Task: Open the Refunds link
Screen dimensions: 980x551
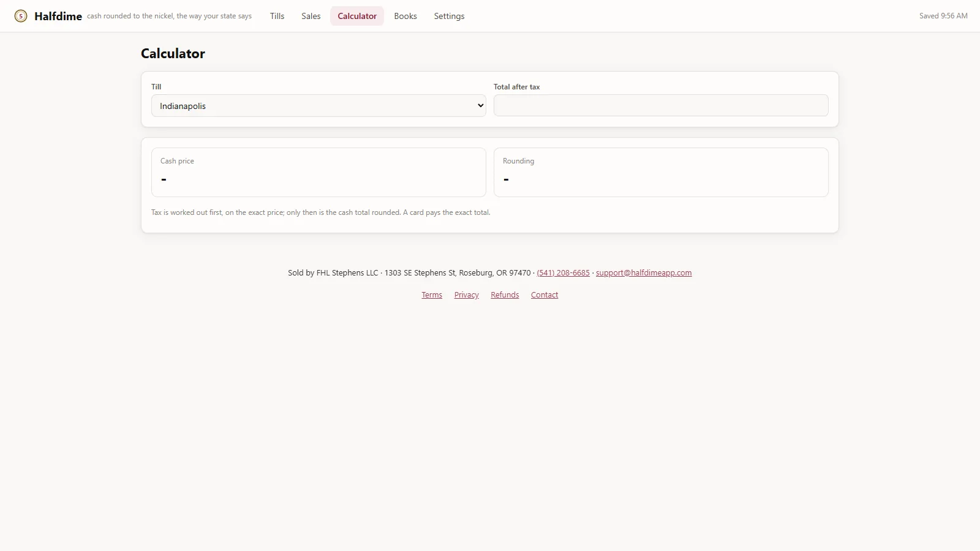Action: click(x=505, y=295)
